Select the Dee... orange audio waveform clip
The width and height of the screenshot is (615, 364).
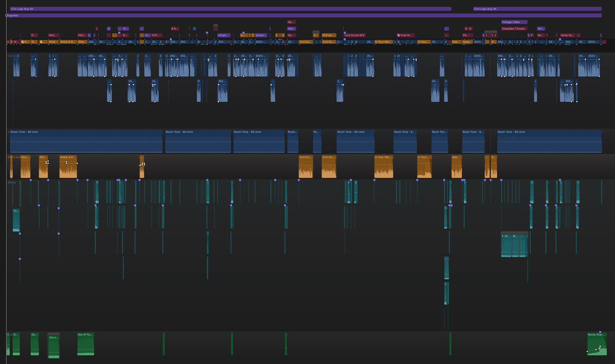point(457,166)
